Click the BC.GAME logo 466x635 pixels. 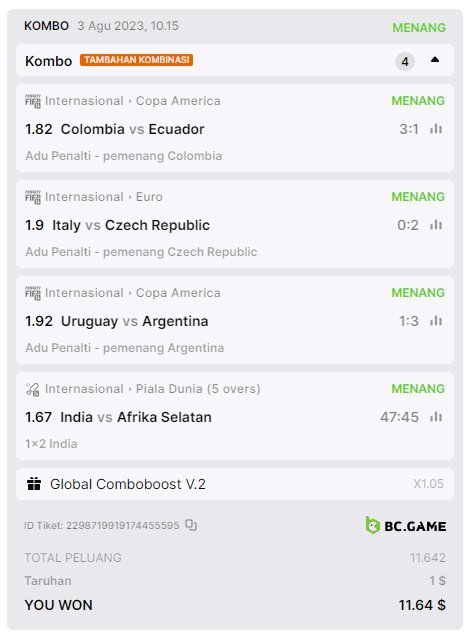[406, 526]
